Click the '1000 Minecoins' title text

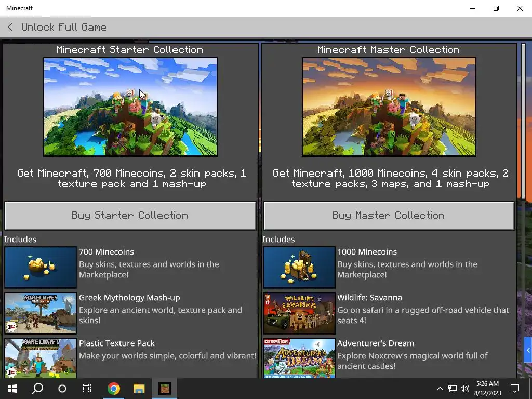pyautogui.click(x=367, y=252)
